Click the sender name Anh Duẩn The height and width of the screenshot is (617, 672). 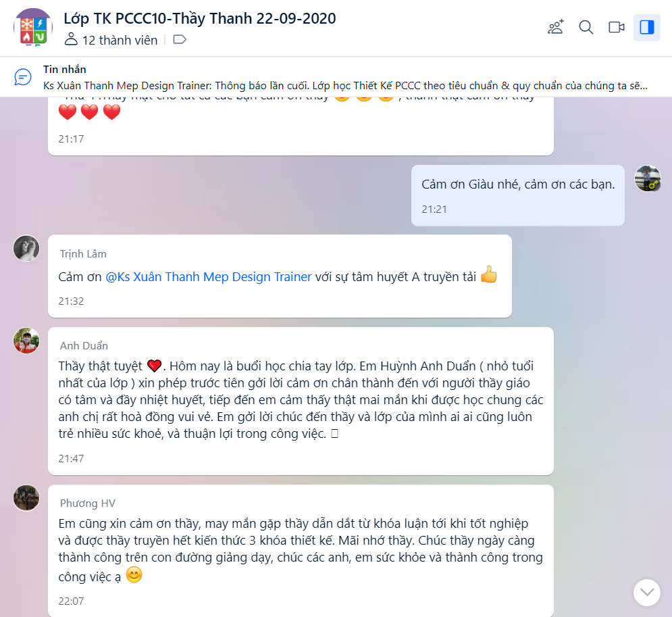coord(84,345)
